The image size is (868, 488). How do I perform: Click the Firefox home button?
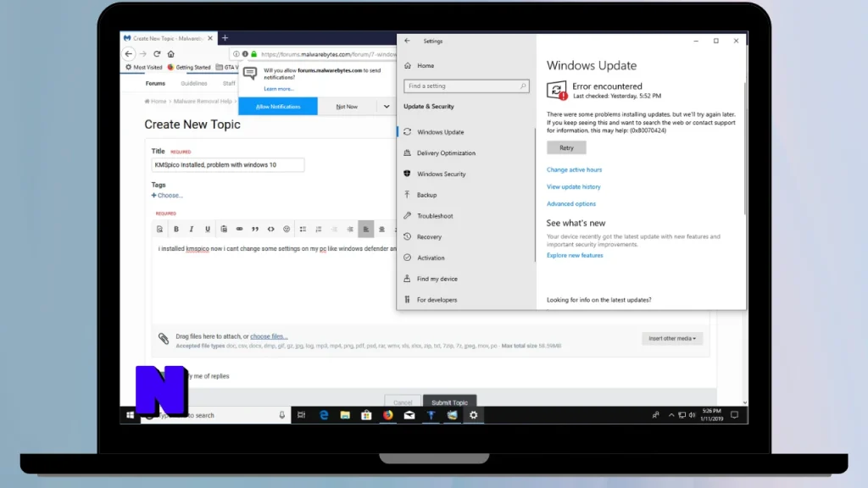[171, 53]
